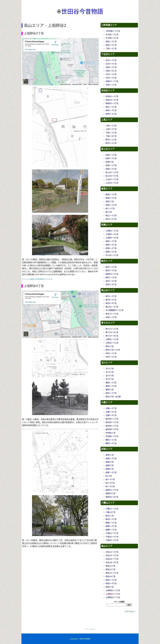Switch 4 Chome map to satellite imagery thumbnail

pos(26,334)
